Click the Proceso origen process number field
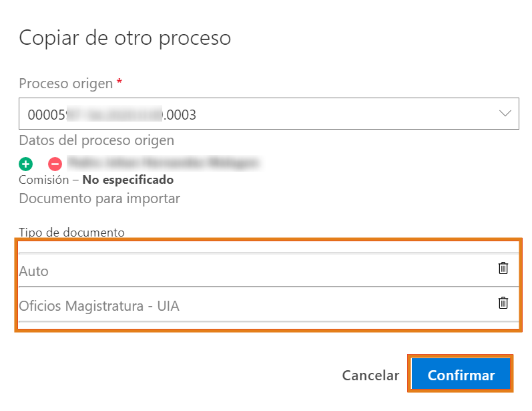The height and width of the screenshot is (411, 532). [254, 115]
